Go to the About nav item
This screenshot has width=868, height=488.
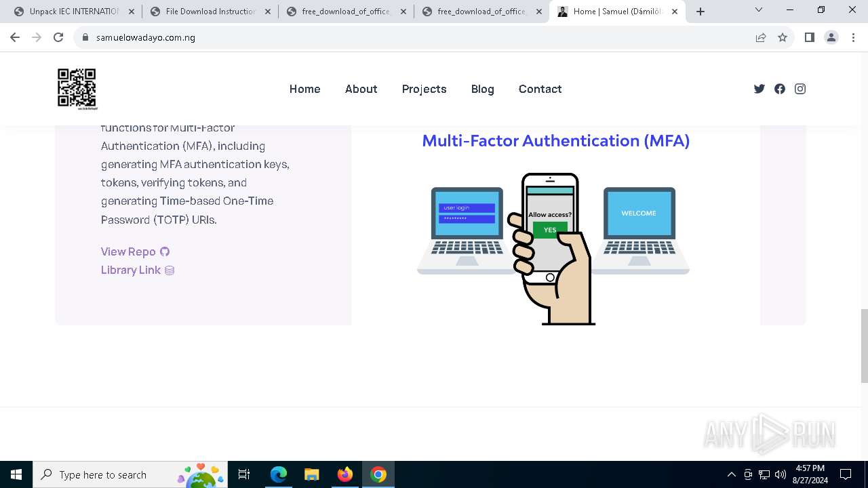(361, 89)
